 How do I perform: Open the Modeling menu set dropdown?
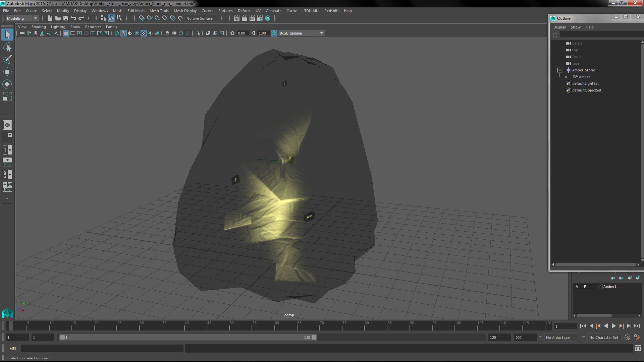[22, 18]
